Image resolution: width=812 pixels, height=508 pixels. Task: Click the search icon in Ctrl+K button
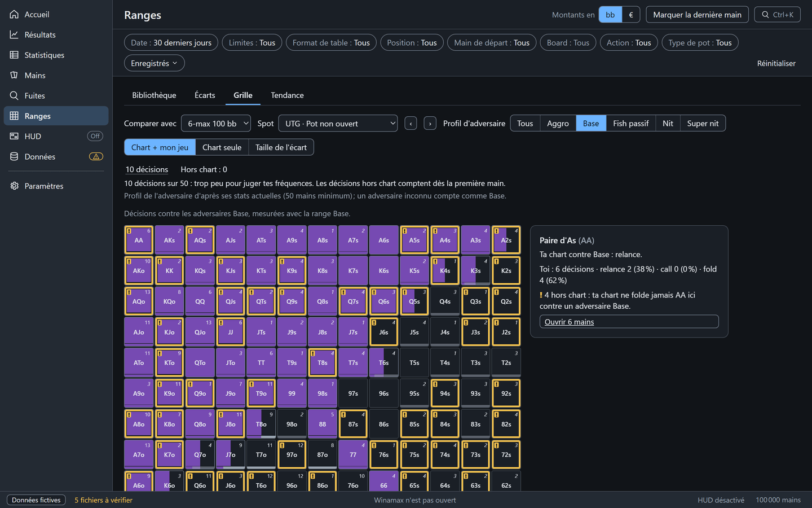coord(765,15)
